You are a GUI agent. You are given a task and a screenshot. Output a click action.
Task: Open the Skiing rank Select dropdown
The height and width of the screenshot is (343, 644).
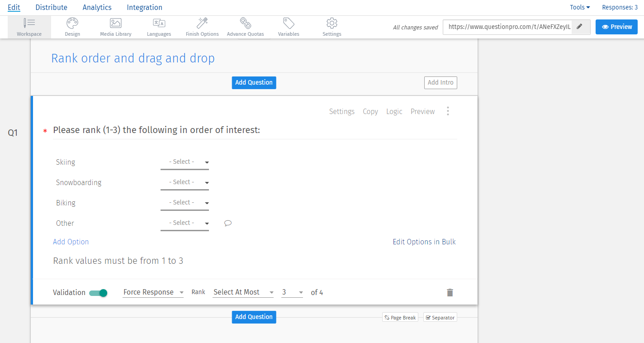[185, 162]
